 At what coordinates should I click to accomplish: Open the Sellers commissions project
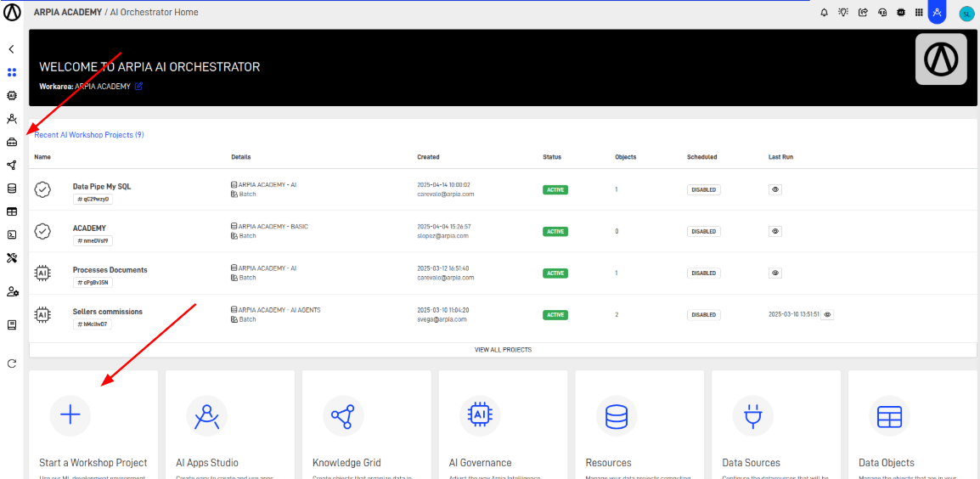(x=108, y=312)
